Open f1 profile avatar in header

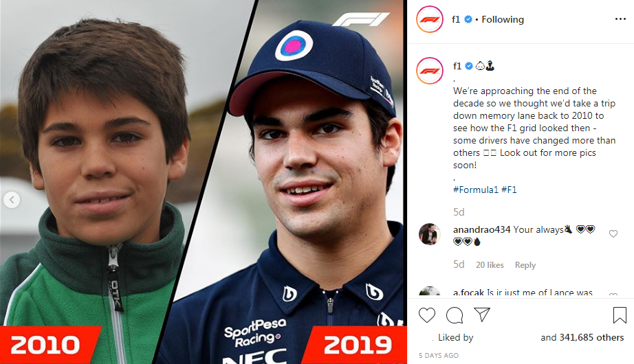(430, 19)
